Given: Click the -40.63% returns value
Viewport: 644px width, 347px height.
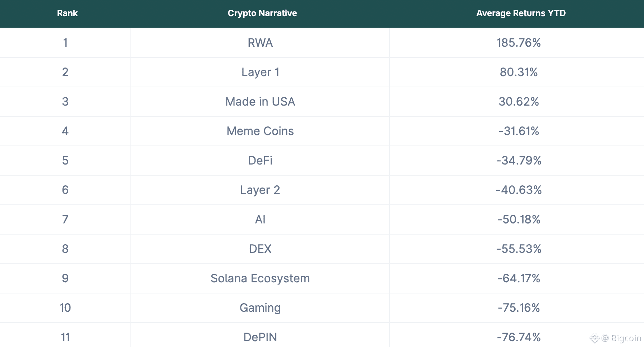Looking at the screenshot, I should [519, 190].
